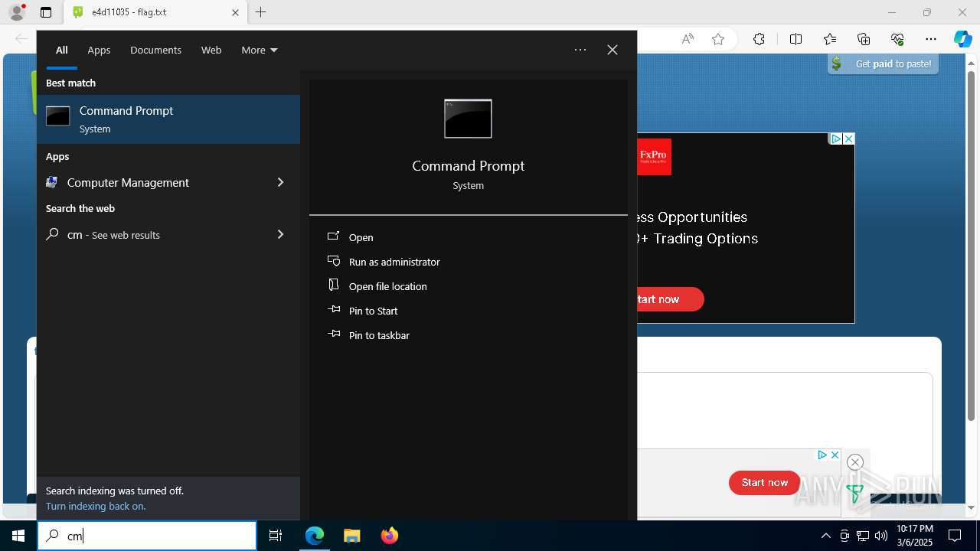Toggle Read aloud in Edge toolbar
Screen dimensions: 980x551
[688, 39]
